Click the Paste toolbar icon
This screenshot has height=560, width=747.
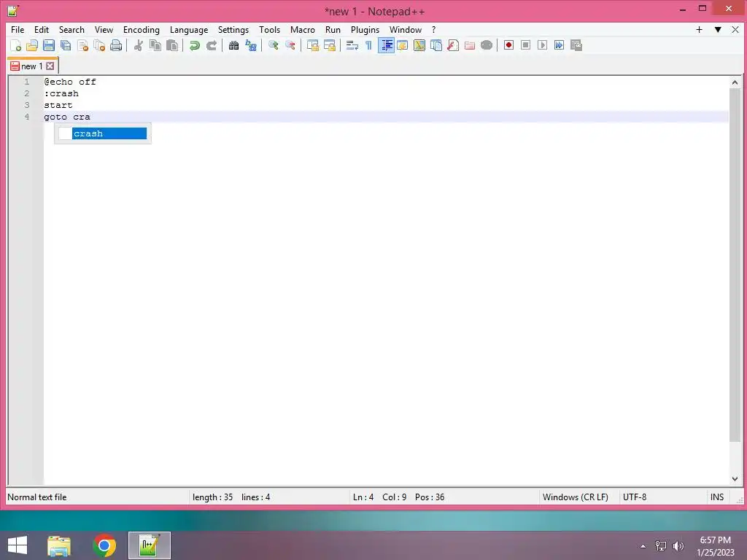click(x=172, y=46)
